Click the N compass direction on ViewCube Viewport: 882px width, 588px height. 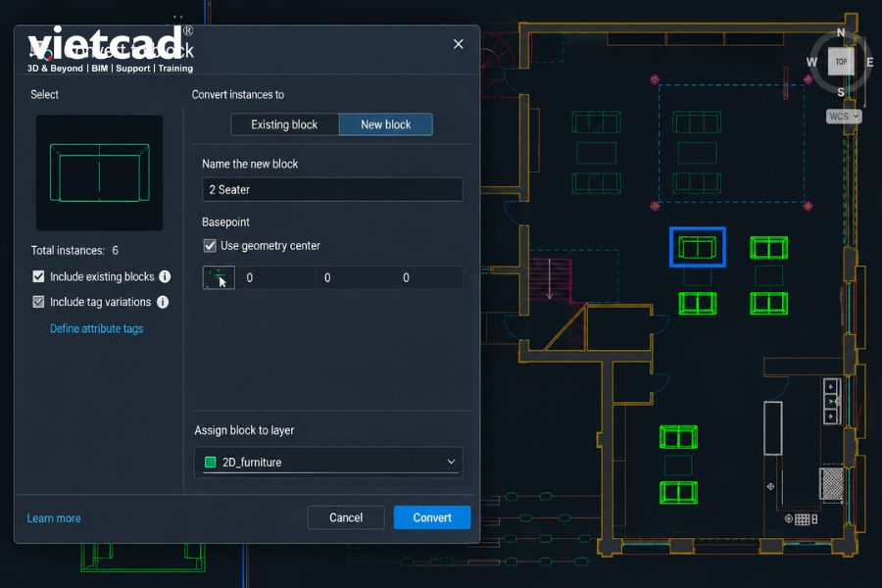coord(841,32)
